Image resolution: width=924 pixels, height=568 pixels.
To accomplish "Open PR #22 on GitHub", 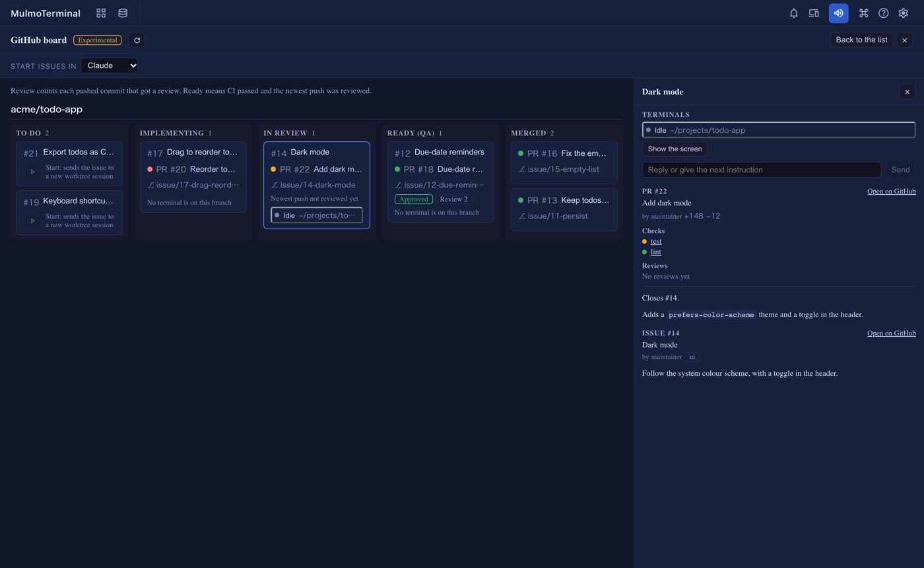I will click(892, 192).
